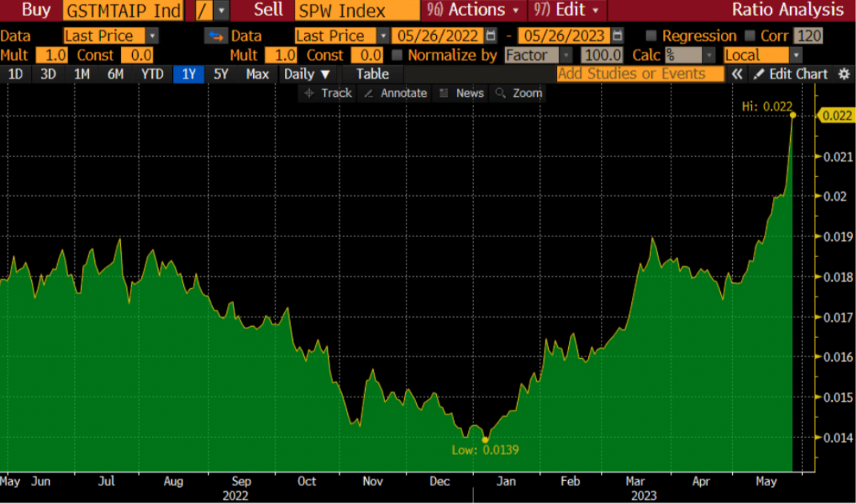Enable the Normalize by checkbox

coord(397,56)
